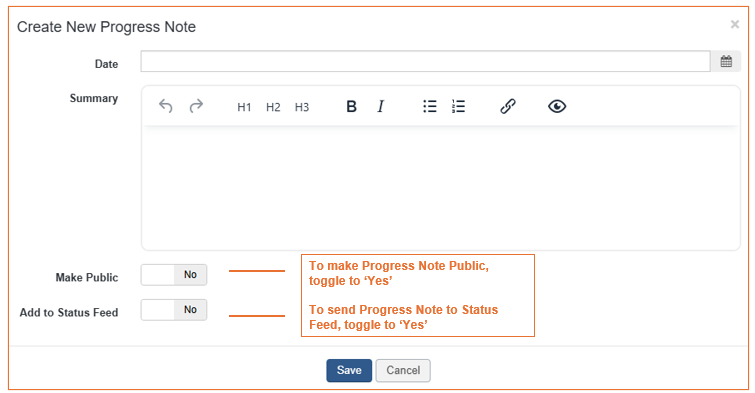Insert a bulleted list
This screenshot has width=755, height=393.
[430, 106]
